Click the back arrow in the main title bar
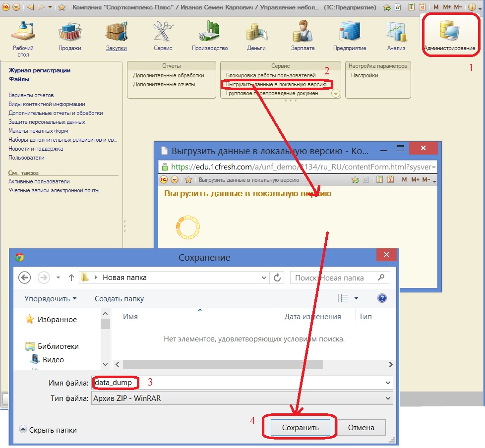The image size is (485, 448). click(x=30, y=7)
